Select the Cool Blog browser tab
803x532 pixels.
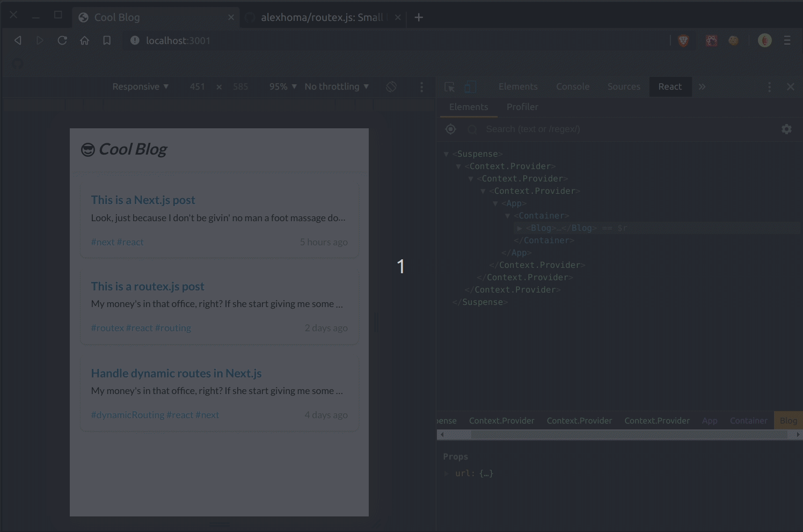(156, 17)
